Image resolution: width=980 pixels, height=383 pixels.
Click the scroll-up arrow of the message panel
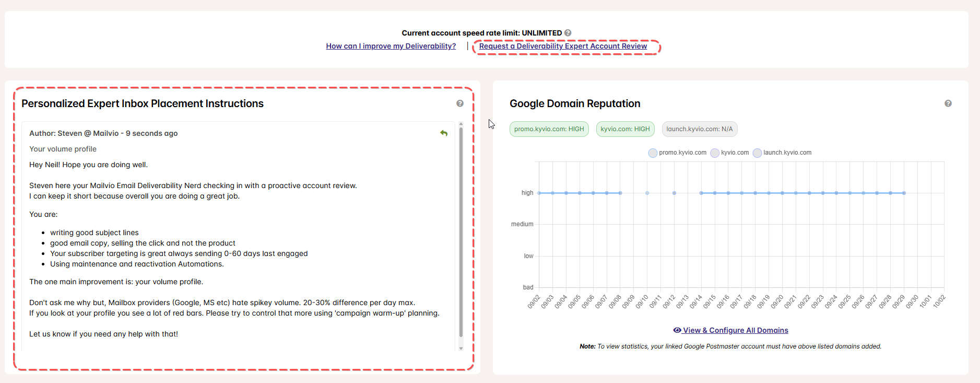coord(461,124)
